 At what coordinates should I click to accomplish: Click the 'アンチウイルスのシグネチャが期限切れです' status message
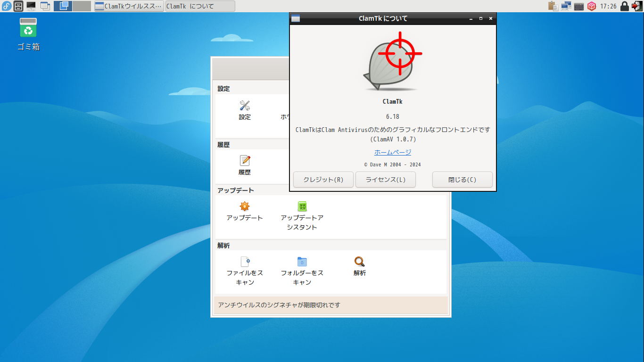point(279,305)
